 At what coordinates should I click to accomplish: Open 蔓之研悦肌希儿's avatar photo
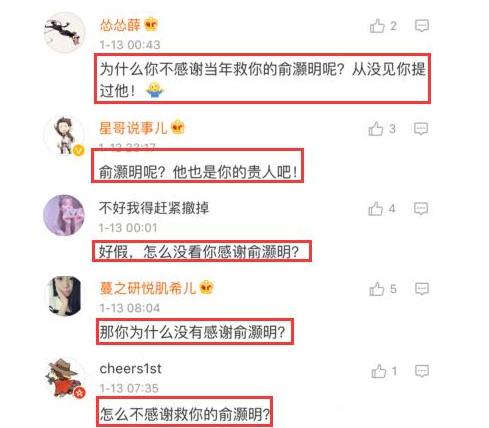tap(65, 295)
